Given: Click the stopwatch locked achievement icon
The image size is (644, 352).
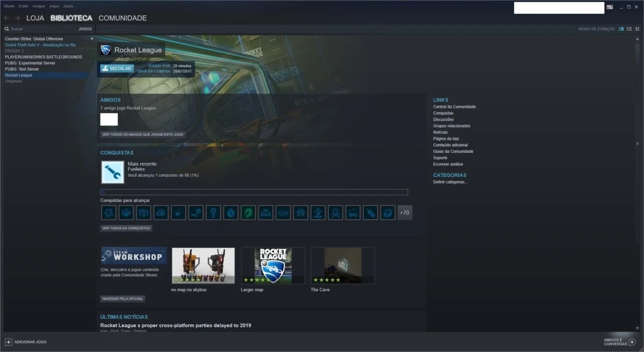Looking at the screenshot, I should pyautogui.click(x=230, y=213).
